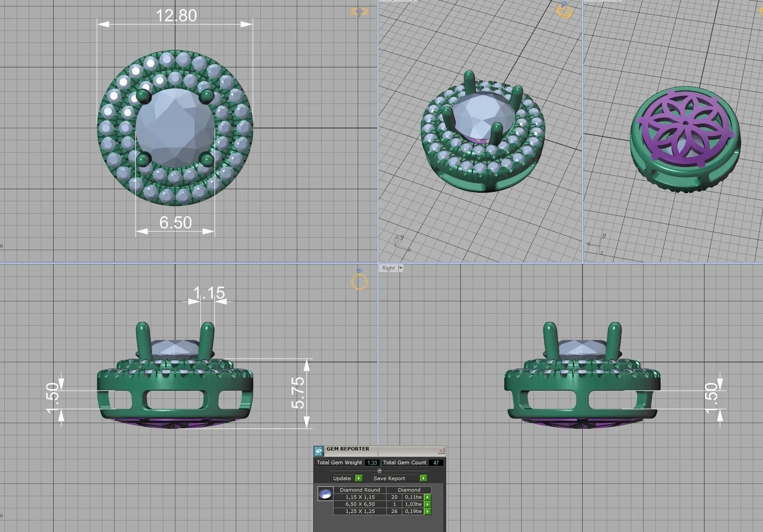Screen dimensions: 763x532
Task: Click green arrow for 0,11tw diamond row
Action: [428, 497]
